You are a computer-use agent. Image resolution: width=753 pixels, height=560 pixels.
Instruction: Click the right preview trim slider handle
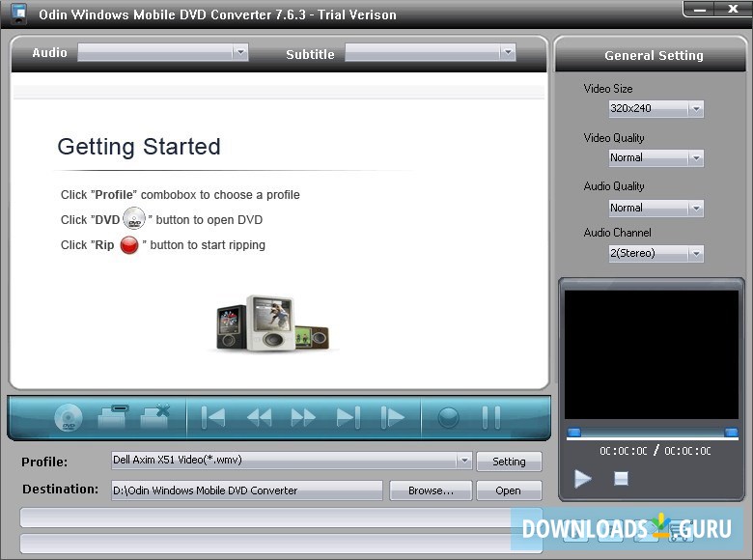tap(731, 433)
